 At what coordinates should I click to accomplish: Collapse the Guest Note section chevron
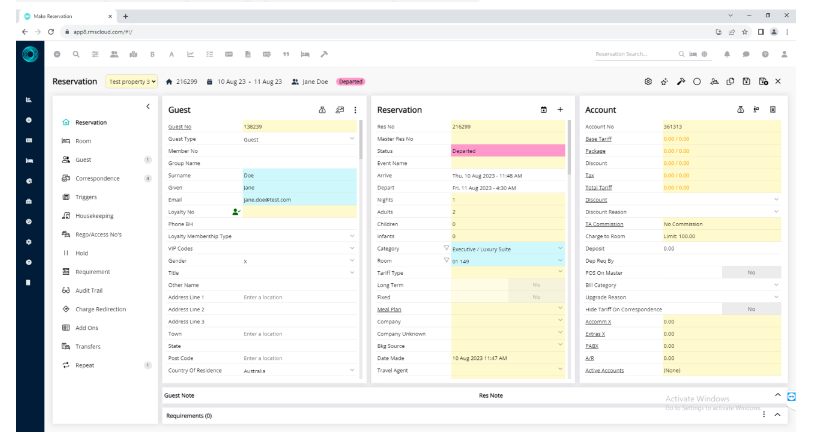776,395
